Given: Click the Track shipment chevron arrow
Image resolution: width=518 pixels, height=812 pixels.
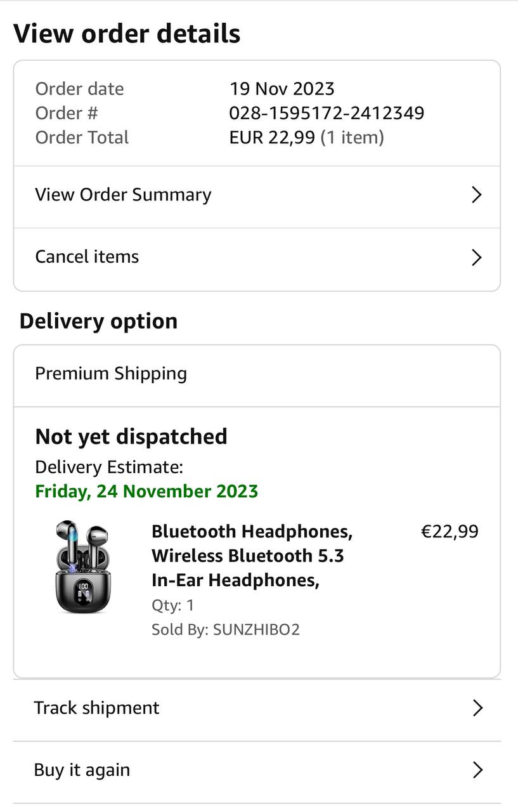Looking at the screenshot, I should tap(478, 708).
